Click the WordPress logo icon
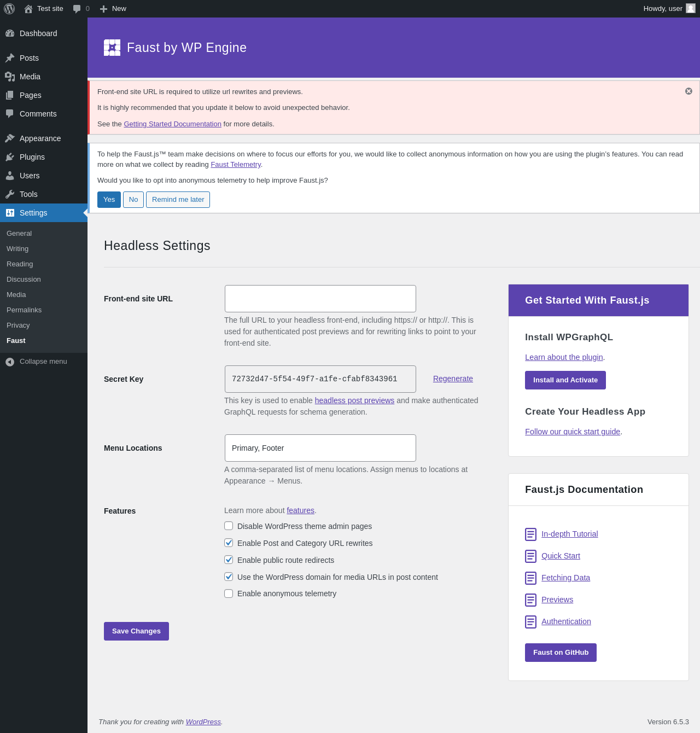Screen dimensions: 700x733 (9, 9)
